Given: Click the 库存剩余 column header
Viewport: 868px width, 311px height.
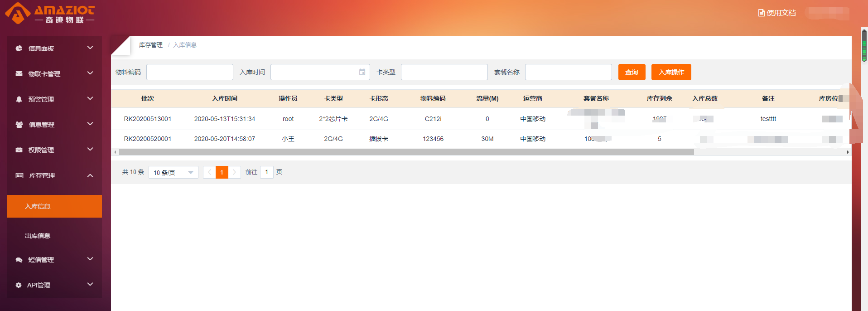Looking at the screenshot, I should pos(660,98).
